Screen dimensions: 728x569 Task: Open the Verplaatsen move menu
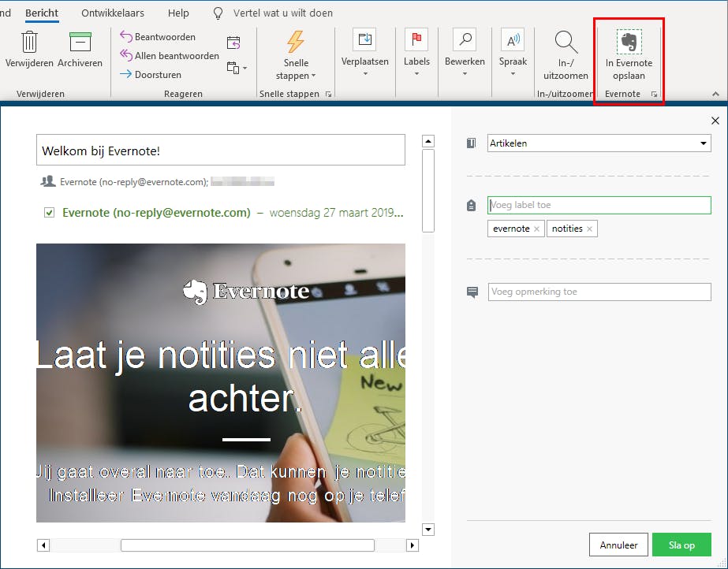point(364,54)
